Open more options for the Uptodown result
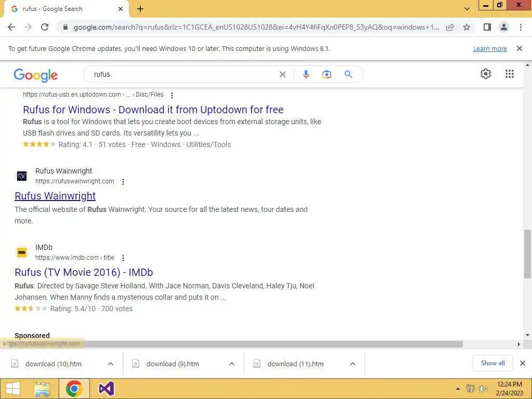The height and width of the screenshot is (399, 532). pos(172,96)
